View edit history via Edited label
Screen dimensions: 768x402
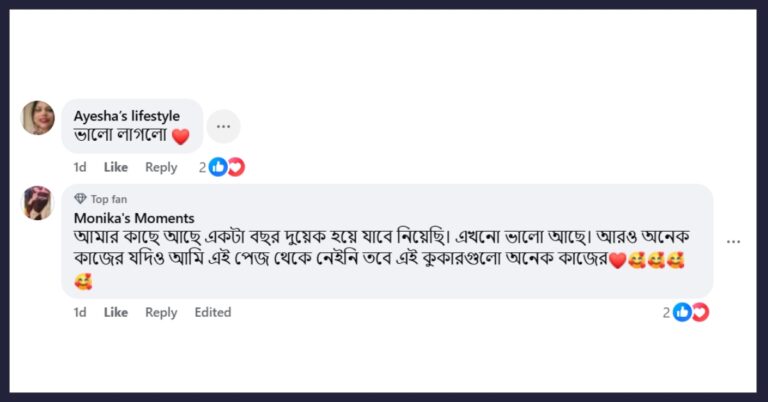(x=213, y=312)
